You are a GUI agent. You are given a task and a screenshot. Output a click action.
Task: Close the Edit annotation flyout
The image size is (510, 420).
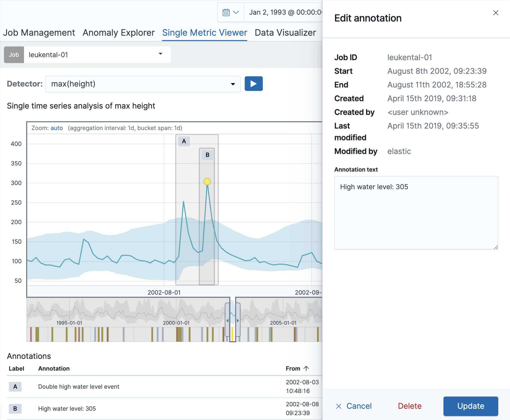495,13
